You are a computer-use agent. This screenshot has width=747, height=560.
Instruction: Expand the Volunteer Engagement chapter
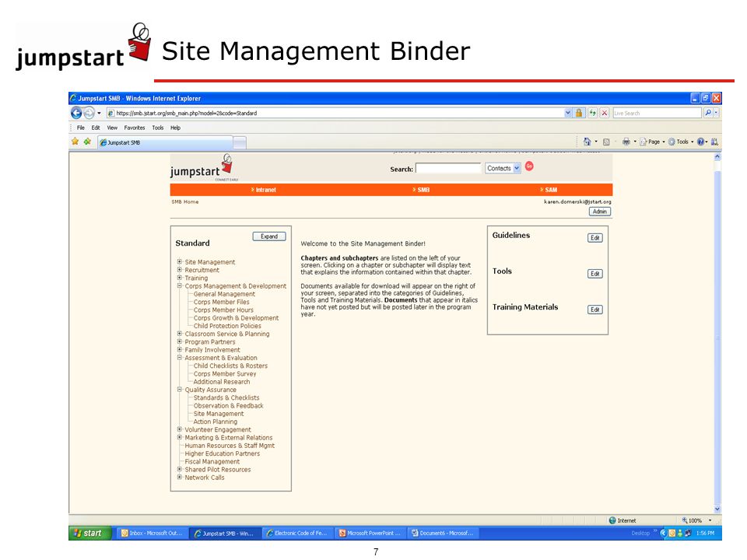point(180,429)
